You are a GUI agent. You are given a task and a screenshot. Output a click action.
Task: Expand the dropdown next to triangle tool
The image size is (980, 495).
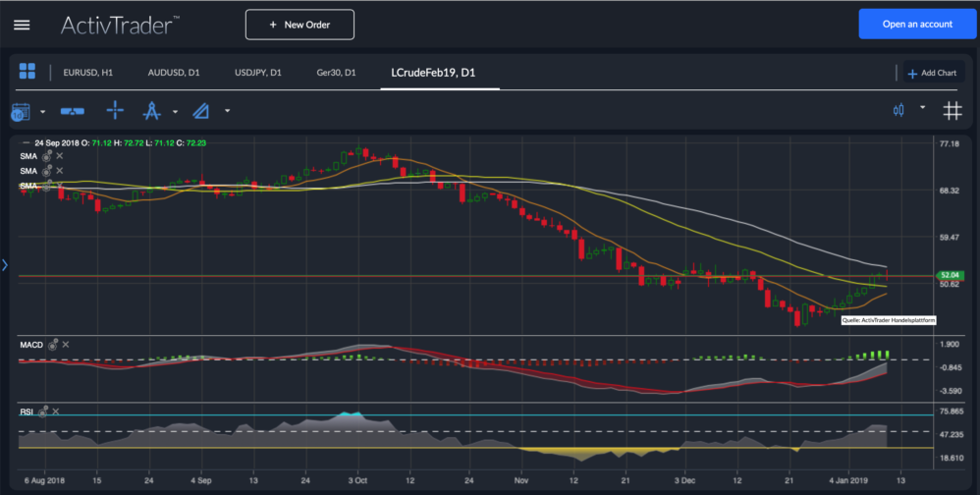228,111
